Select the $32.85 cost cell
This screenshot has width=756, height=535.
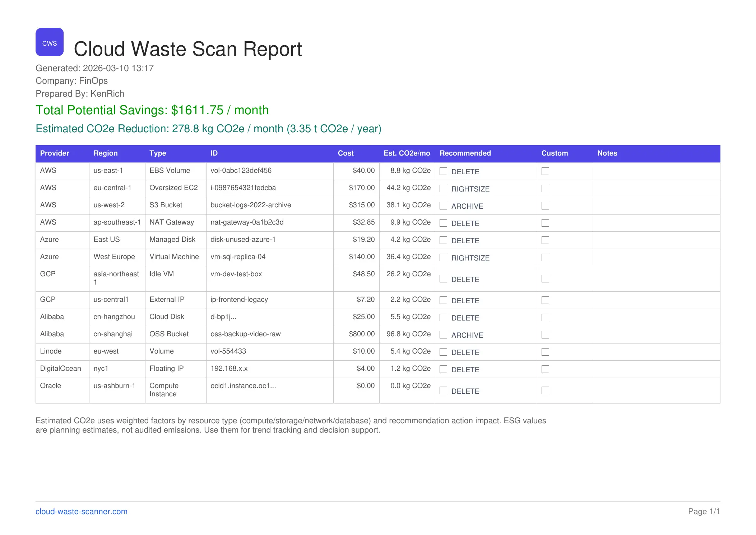356,223
